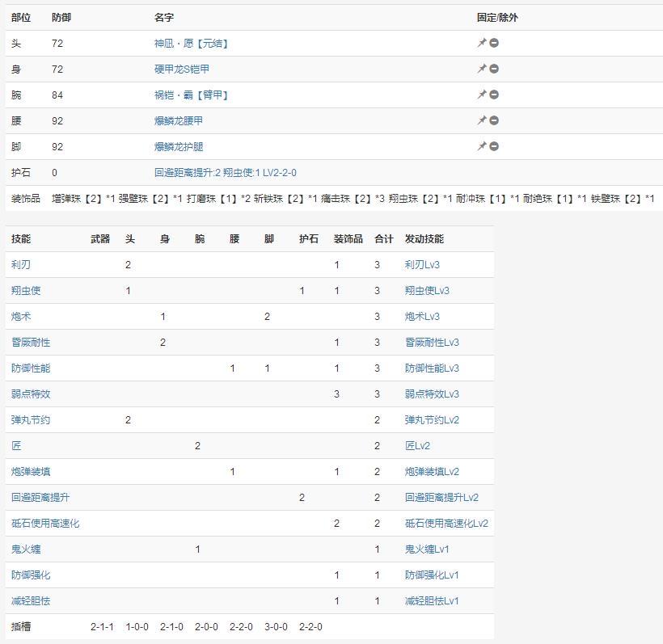This screenshot has width=663, height=644.
Task: Pin the 祸铠・霸【臂甲】 arm armor
Action: pos(482,95)
